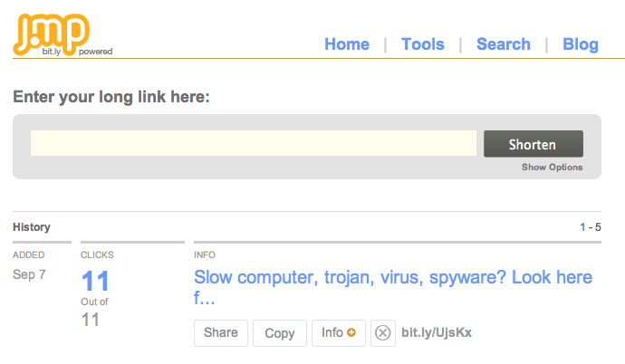Open the "Slow computer, trojan, virus" link title

click(393, 287)
